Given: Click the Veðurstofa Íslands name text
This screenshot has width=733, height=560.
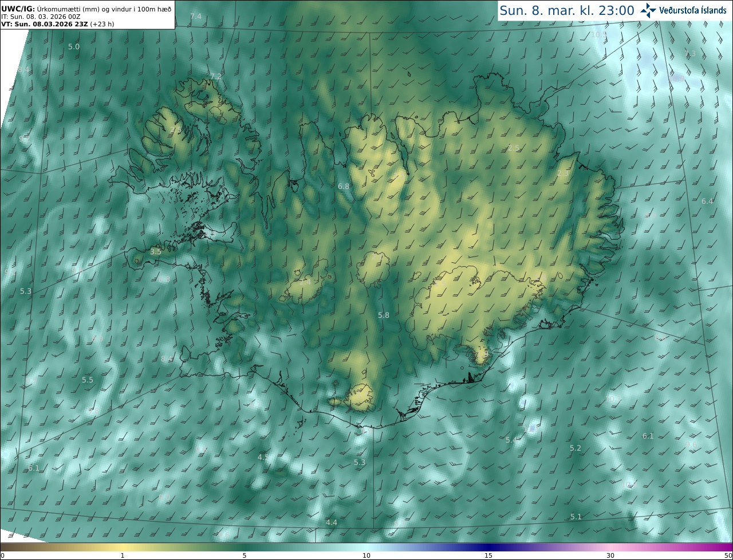Looking at the screenshot, I should click(693, 10).
